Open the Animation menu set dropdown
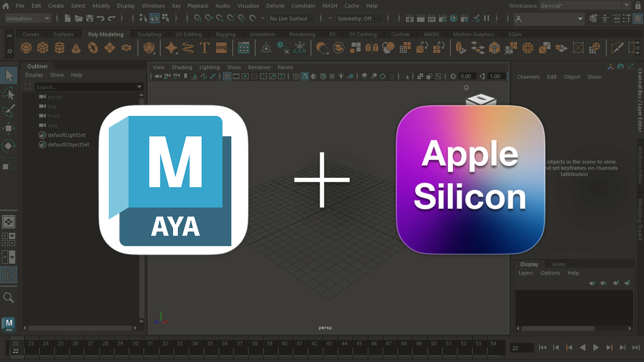Image resolution: width=644 pixels, height=362 pixels. tap(28, 19)
